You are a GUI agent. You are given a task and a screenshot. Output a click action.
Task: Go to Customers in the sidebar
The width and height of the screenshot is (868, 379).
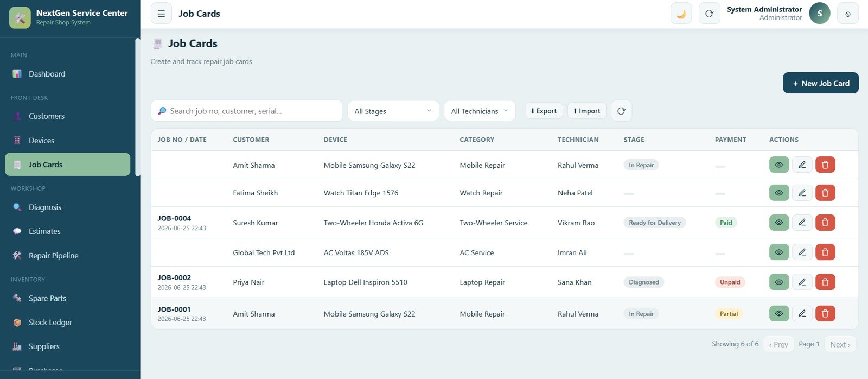pyautogui.click(x=67, y=116)
